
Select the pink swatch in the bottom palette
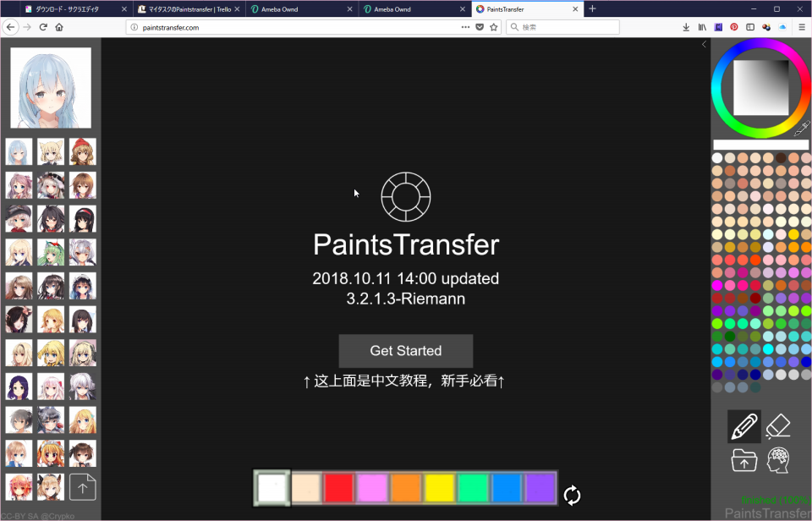pyautogui.click(x=373, y=487)
